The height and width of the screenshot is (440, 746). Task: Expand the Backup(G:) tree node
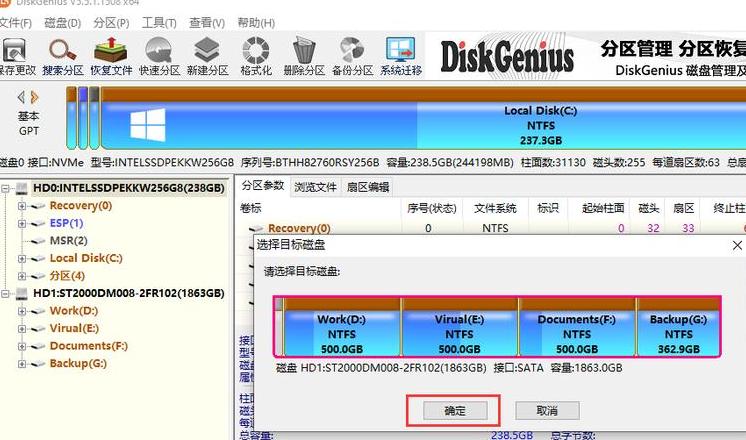tap(21, 364)
